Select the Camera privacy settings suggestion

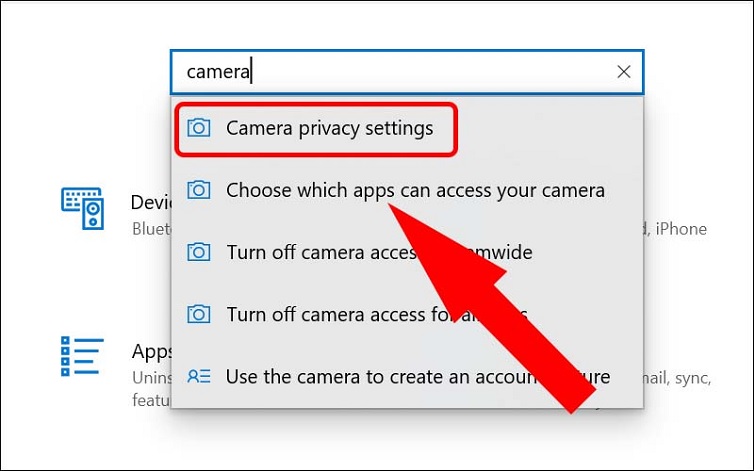(329, 128)
